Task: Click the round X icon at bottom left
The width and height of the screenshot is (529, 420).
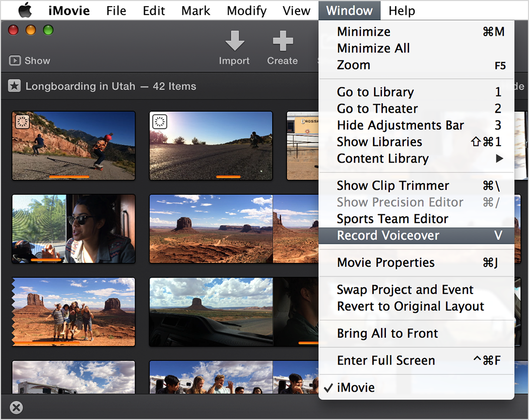Action: click(16, 407)
